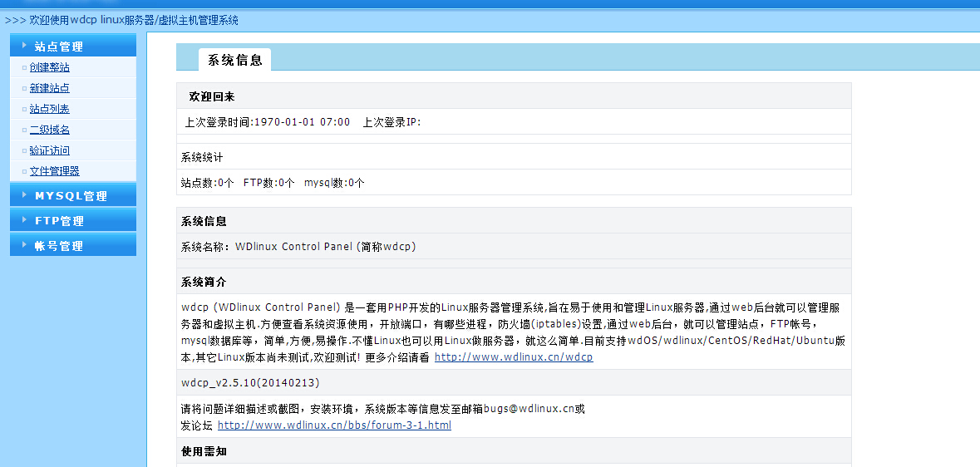Click the arrow icon beside FTP管理

(x=24, y=219)
